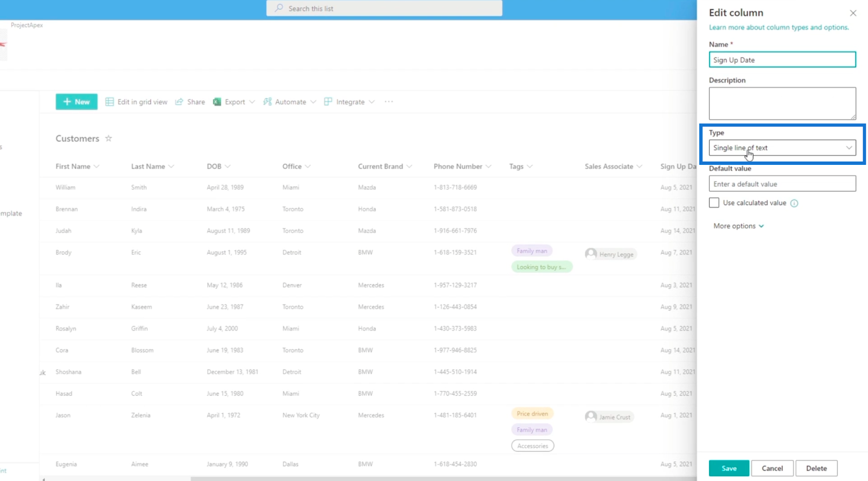Open the Office column header dropdown

point(297,166)
